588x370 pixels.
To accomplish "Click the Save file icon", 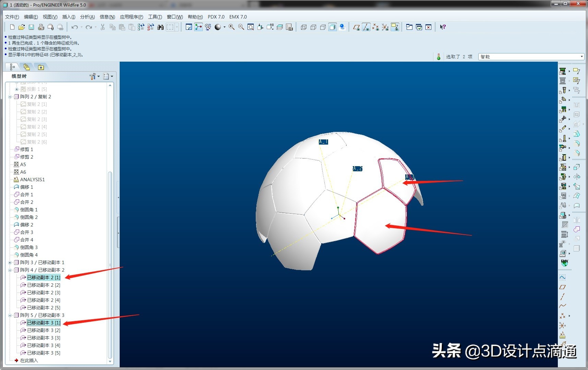I will click(31, 27).
